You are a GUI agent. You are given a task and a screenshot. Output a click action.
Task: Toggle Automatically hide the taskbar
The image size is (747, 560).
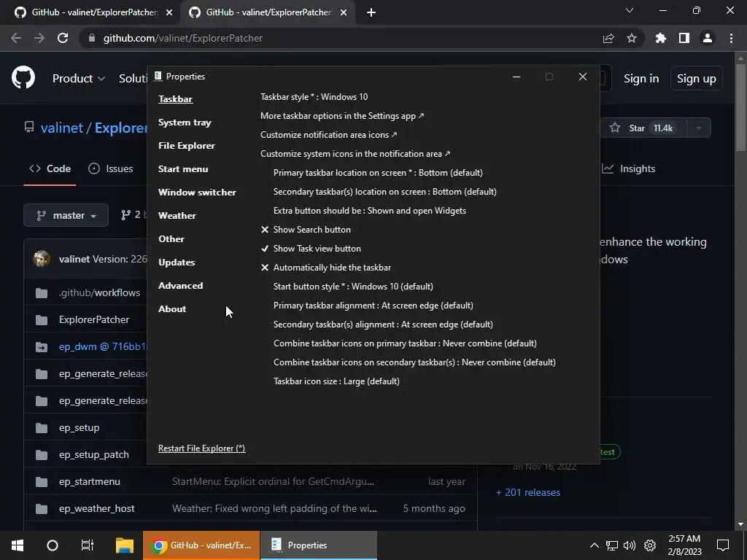326,268
